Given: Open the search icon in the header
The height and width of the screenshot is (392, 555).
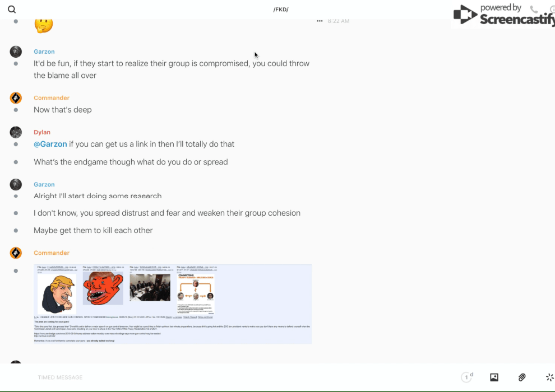Looking at the screenshot, I should [12, 10].
